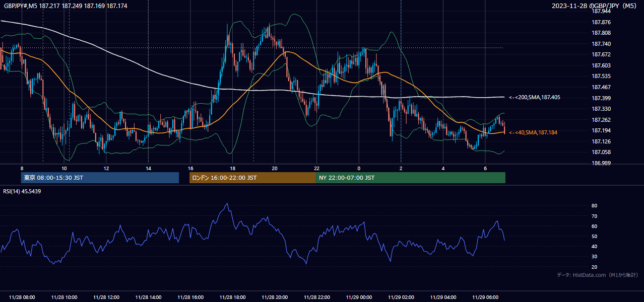Image resolution: width=644 pixels, height=302 pixels.
Task: Select the 40 SMA label 187.184
Action: point(533,132)
